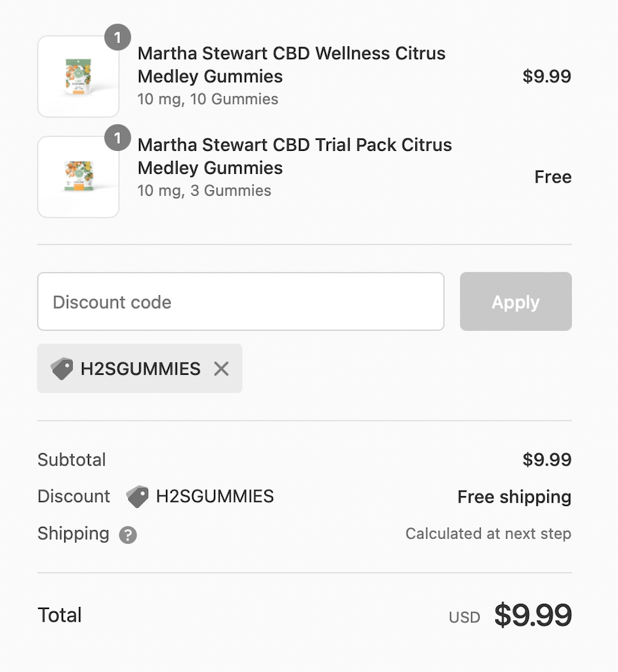Remove the H2SGUMMIES discount code
This screenshot has width=618, height=672.
coord(222,369)
